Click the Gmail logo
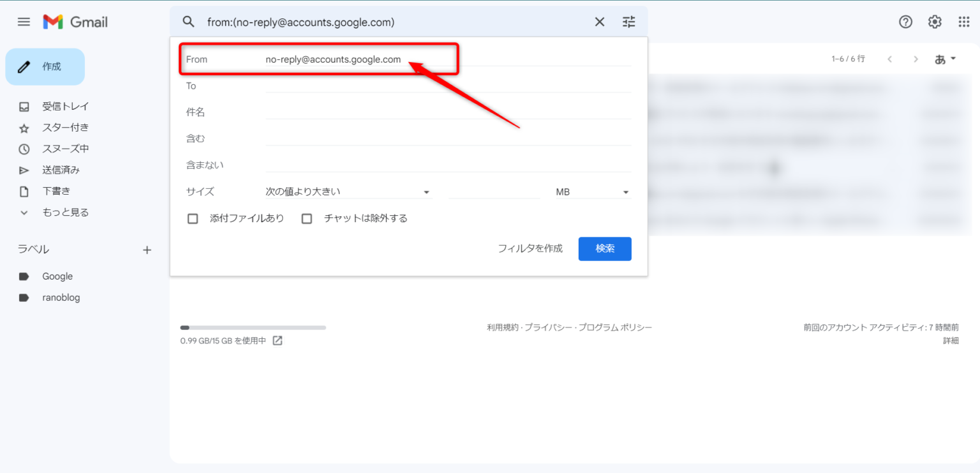 75,21
